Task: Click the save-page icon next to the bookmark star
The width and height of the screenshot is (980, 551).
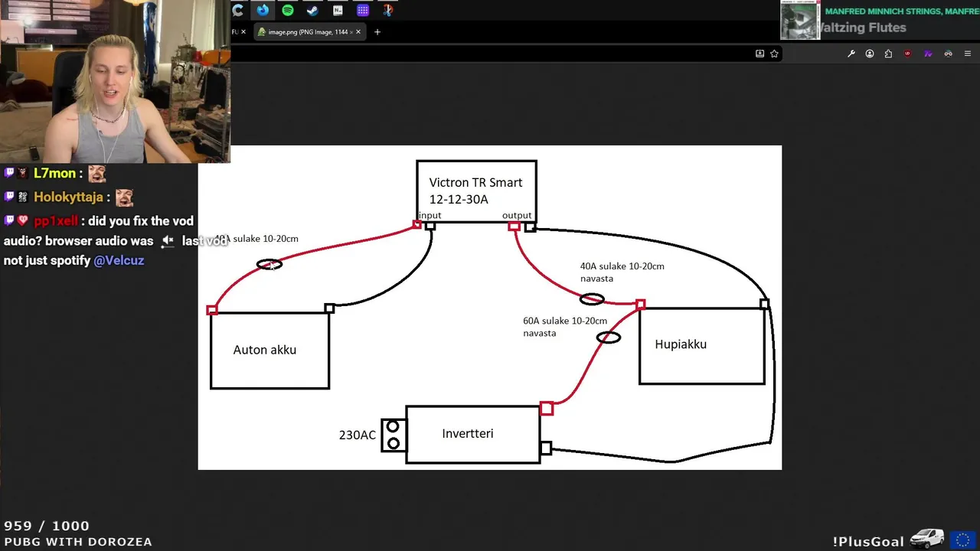Action: (x=759, y=54)
